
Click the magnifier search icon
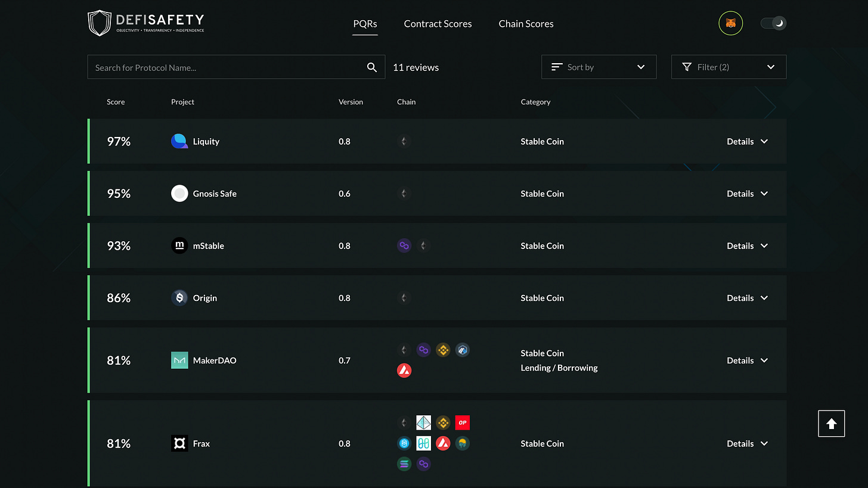(371, 67)
